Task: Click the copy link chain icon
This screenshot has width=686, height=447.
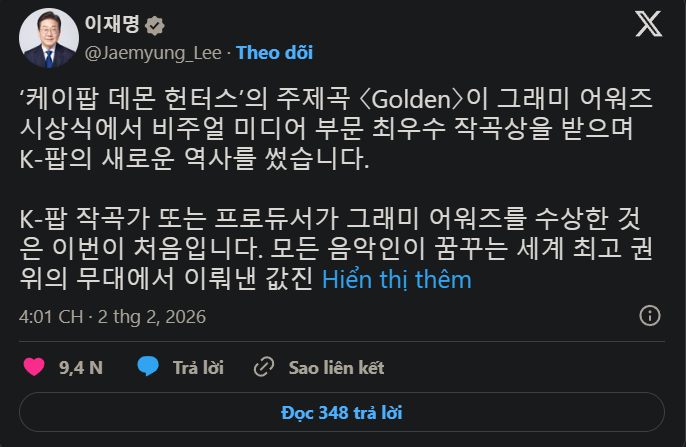Action: click(265, 367)
